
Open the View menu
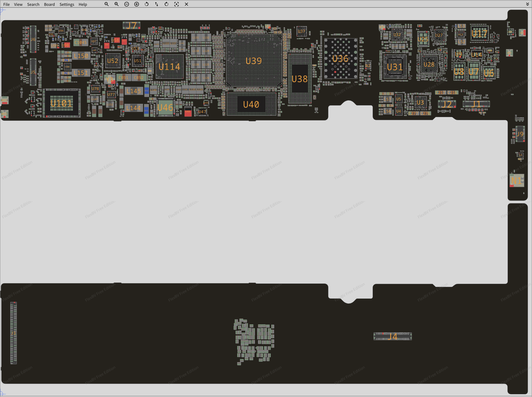click(18, 4)
